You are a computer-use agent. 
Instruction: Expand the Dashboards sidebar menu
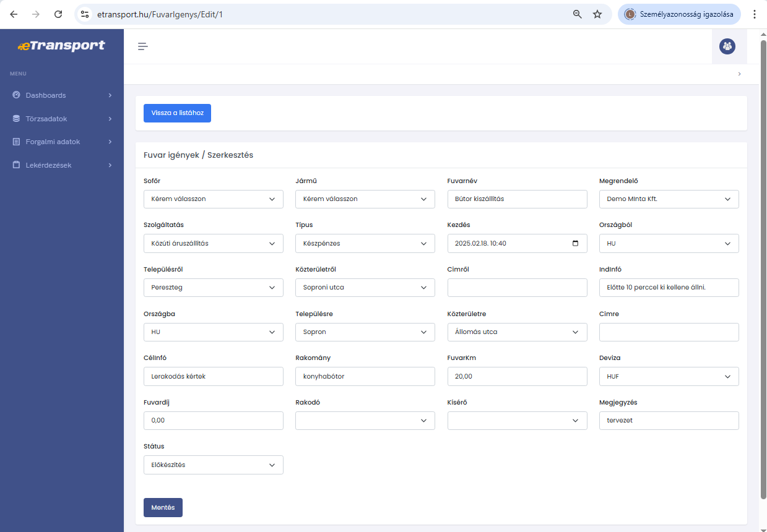(62, 95)
